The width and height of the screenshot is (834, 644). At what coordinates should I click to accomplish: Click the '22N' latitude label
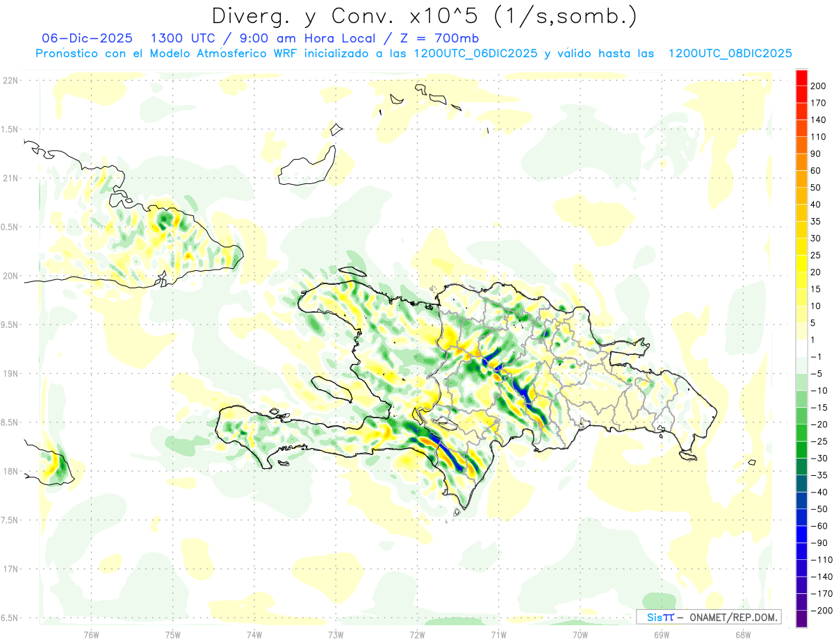pos(10,80)
